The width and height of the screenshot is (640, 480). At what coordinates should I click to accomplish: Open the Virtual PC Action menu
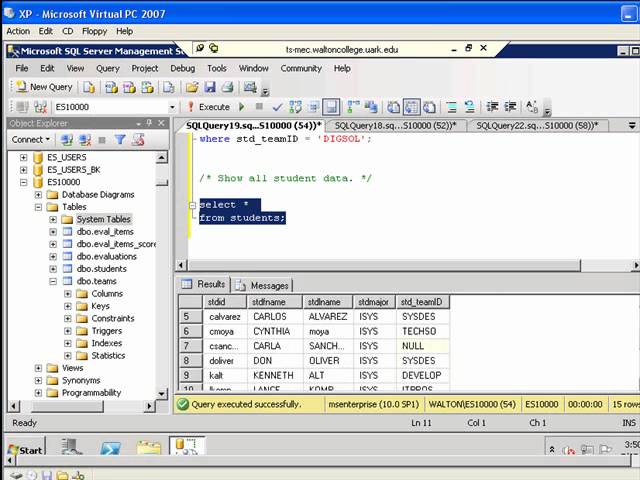point(18,31)
